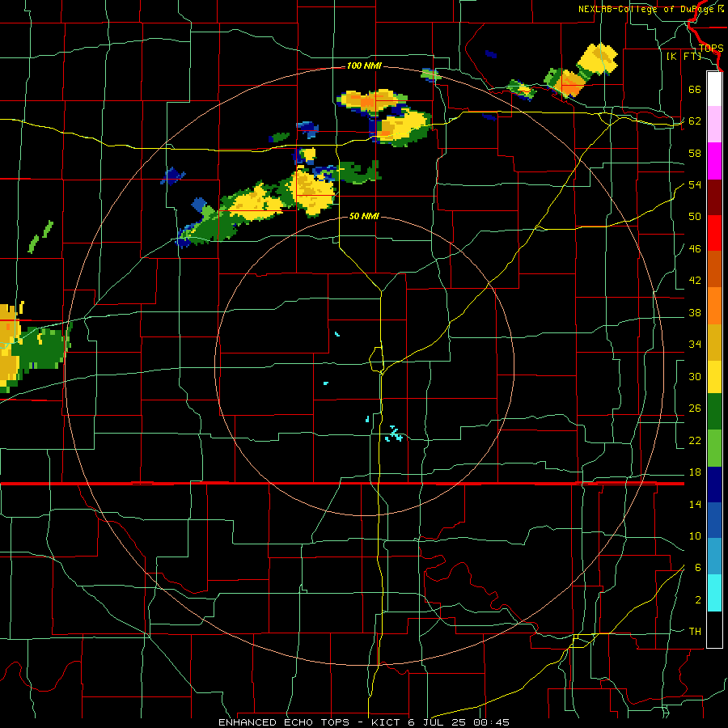Select the cyan swatch near legend bottom
This screenshot has height=728, width=728.
pyautogui.click(x=714, y=593)
